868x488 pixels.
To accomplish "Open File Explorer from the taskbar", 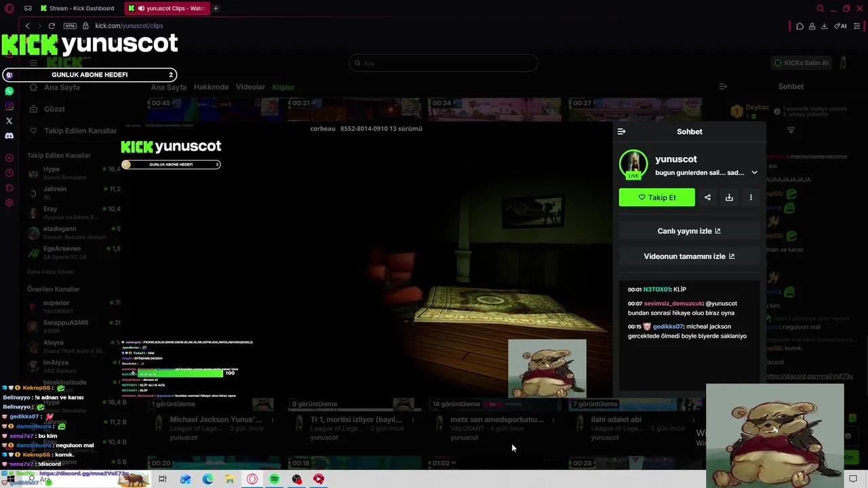I will pos(230,479).
